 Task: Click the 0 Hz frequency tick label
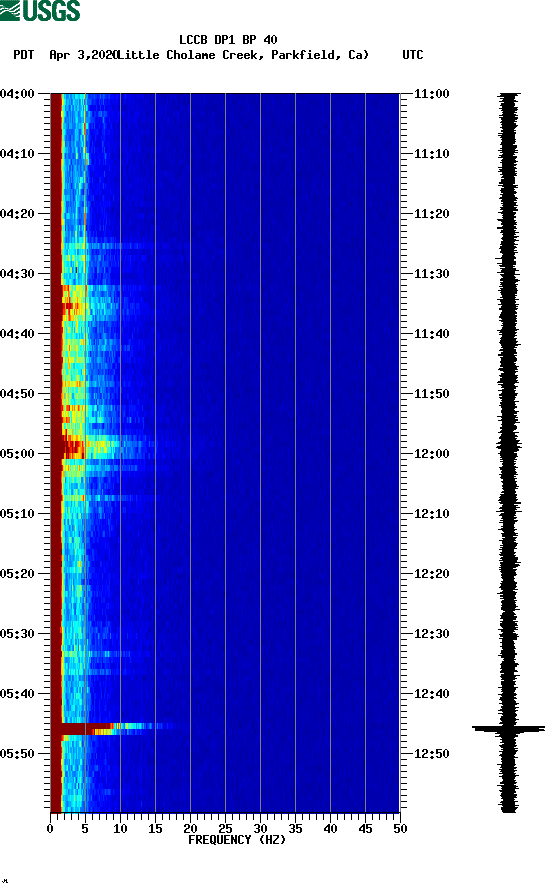(x=50, y=829)
